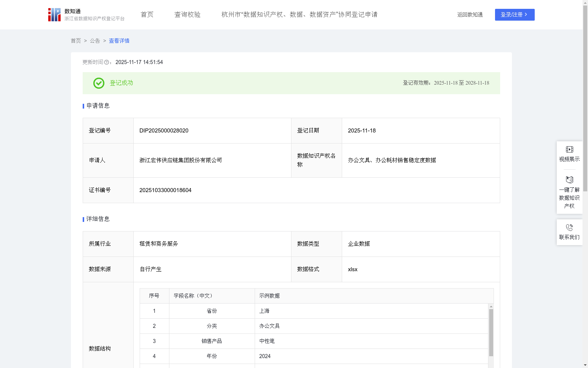Click the green 登记成功 checkmark icon
The height and width of the screenshot is (368, 588).
(x=98, y=83)
